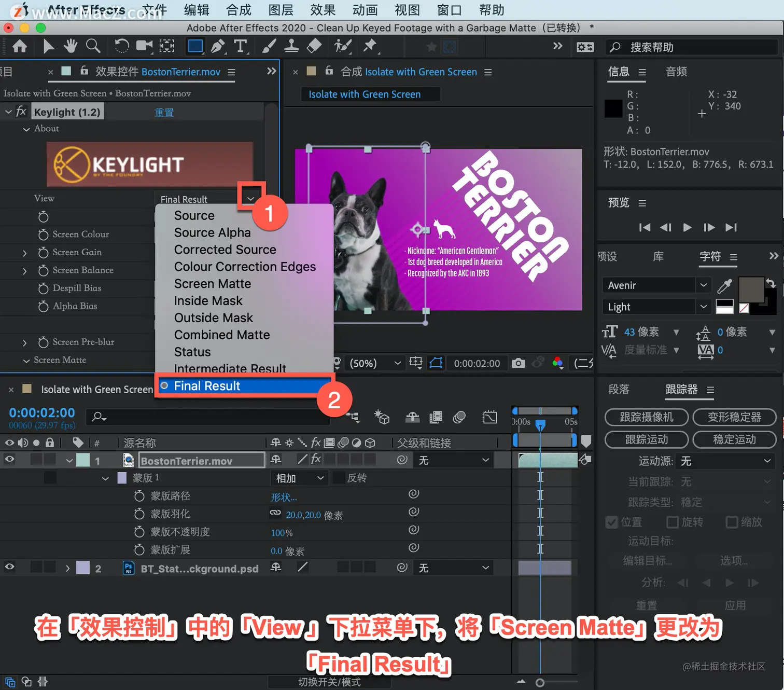This screenshot has width=784, height=690.
Task: Select the Type text tool
Action: (240, 47)
